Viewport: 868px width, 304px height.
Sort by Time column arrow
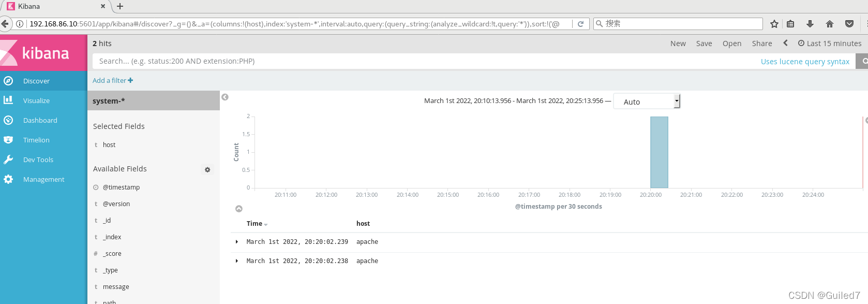click(266, 224)
